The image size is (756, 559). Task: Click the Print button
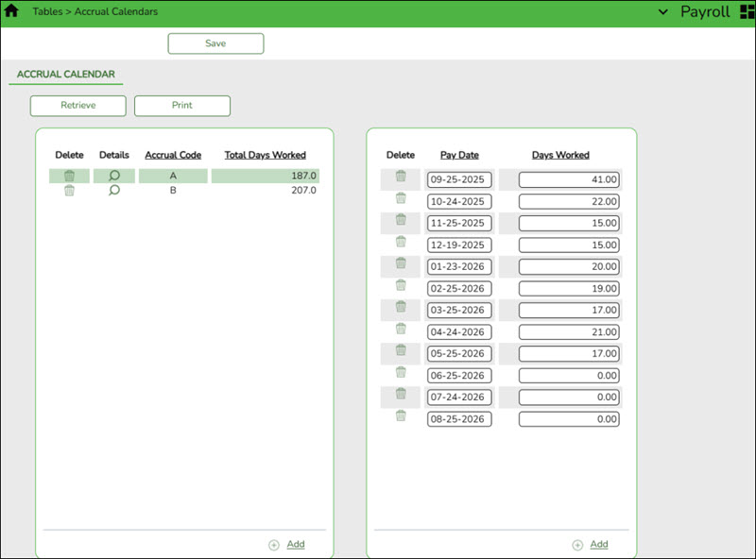(181, 105)
